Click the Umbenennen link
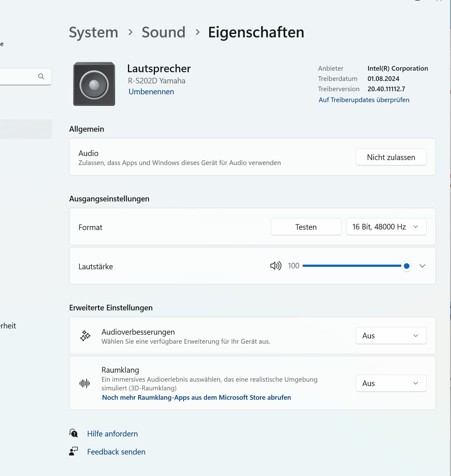Screen dimensions: 451x476 pyautogui.click(x=151, y=92)
